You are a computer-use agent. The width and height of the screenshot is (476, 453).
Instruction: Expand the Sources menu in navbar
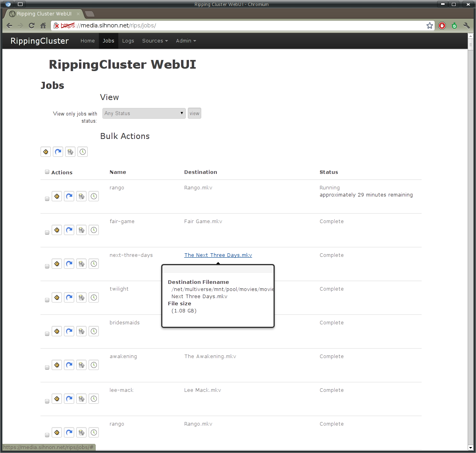155,41
